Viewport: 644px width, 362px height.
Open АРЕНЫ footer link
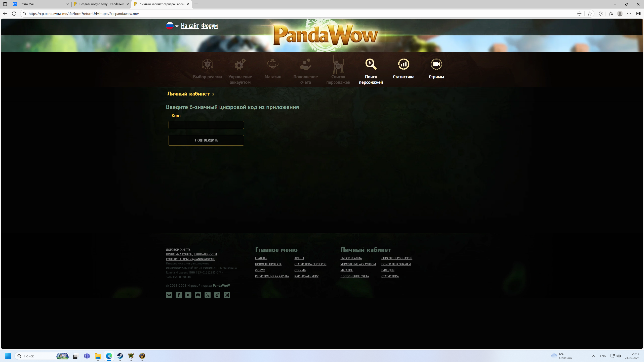299,258
